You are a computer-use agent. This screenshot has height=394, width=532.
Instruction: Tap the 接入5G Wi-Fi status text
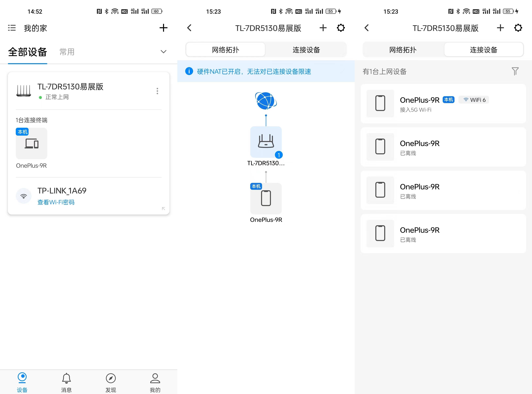(416, 110)
